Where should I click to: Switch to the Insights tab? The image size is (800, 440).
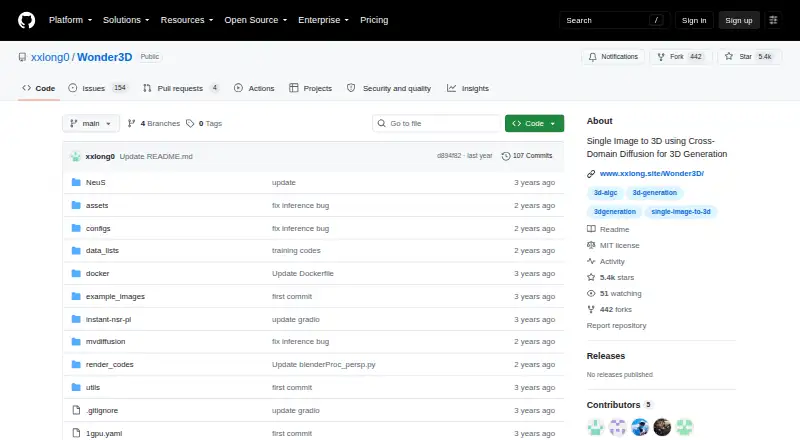(x=468, y=88)
